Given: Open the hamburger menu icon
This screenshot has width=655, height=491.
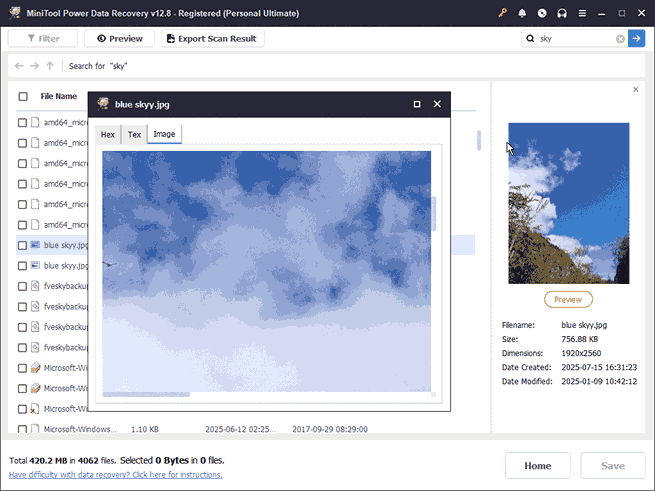Looking at the screenshot, I should (582, 13).
